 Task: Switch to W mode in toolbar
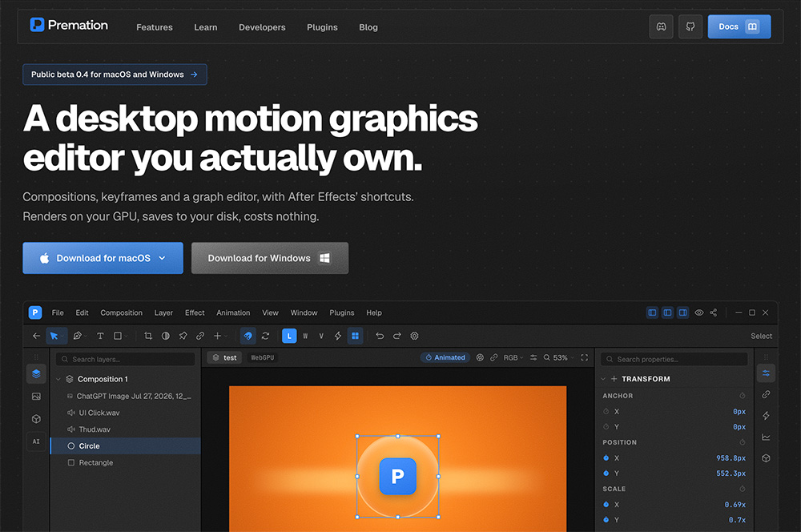point(305,336)
